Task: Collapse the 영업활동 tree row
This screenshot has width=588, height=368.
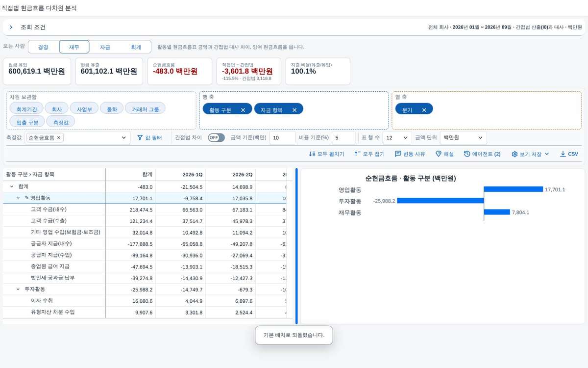Action: click(18, 198)
